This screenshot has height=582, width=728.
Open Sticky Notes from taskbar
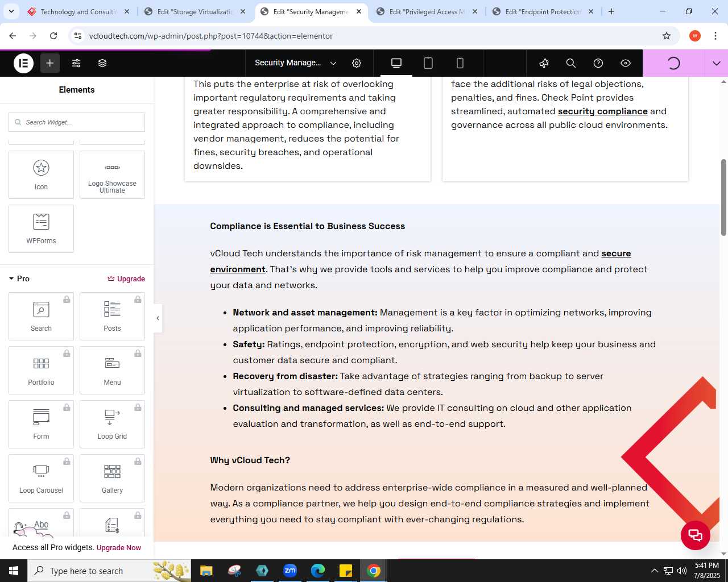tap(346, 571)
